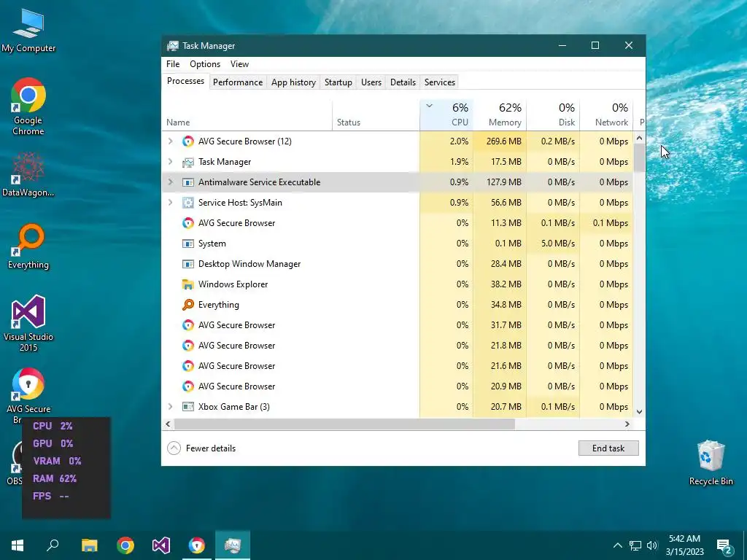The image size is (747, 560).
Task: Click the Task Manager title bar icon
Action: click(172, 46)
